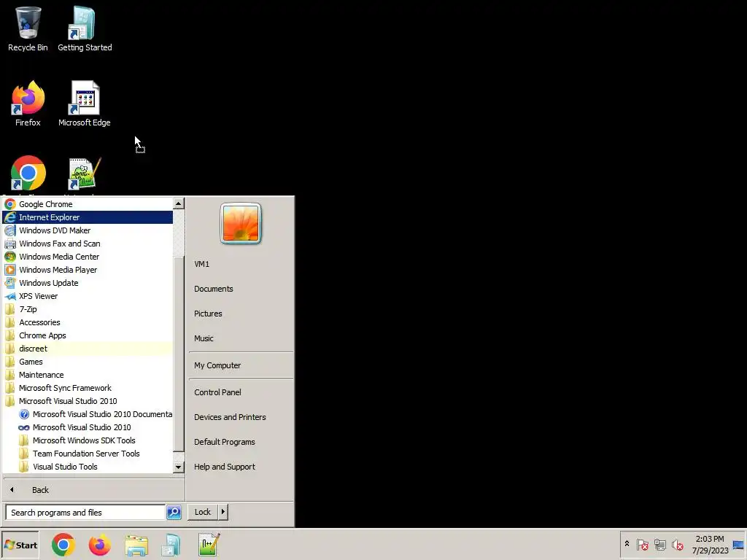This screenshot has width=747, height=560.
Task: Click scrollbar up arrow in programs list
Action: (x=179, y=203)
